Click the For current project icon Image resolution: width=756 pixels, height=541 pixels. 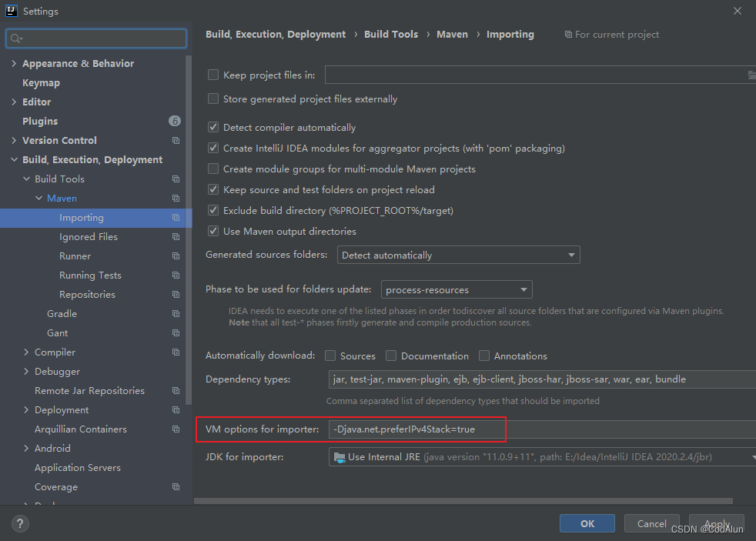[568, 35]
